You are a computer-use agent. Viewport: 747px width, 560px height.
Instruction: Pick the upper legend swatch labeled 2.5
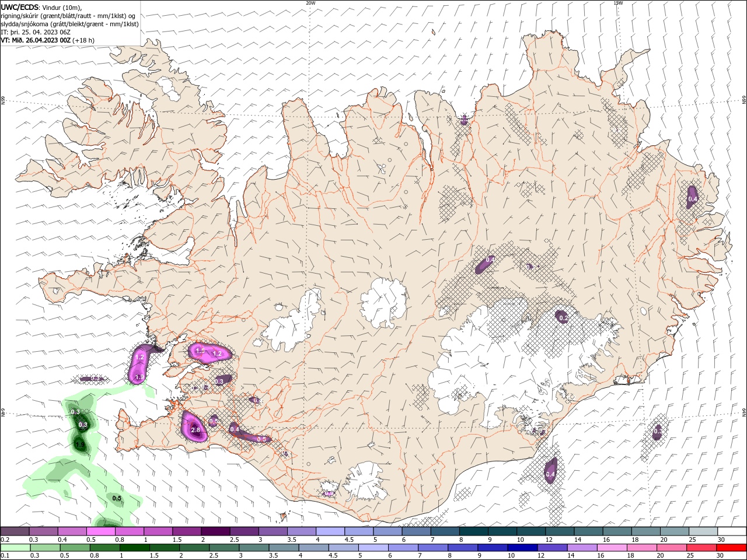(x=244, y=531)
